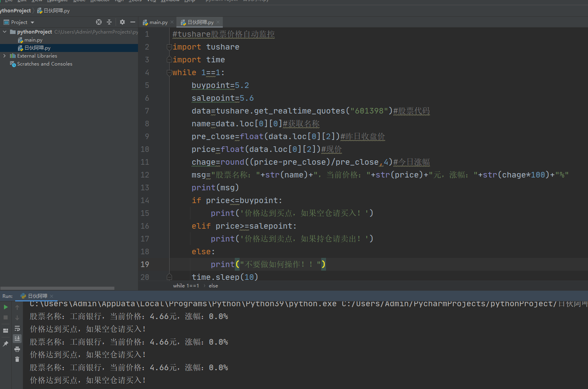This screenshot has height=389, width=588.
Task: Click the Project tree horizontal scrollbar
Action: tap(57, 288)
